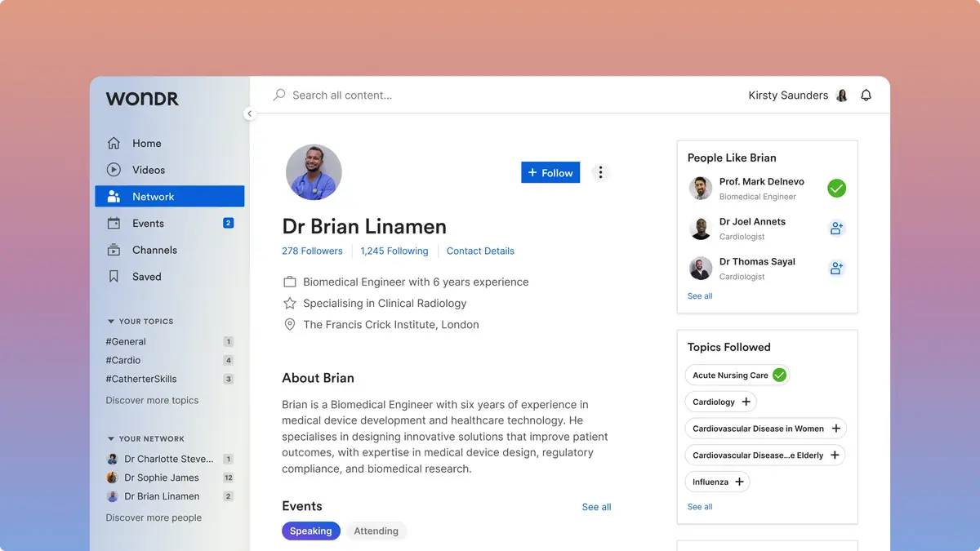Click the Saved bookmark icon in sidebar
This screenshot has height=551, width=980.
[x=114, y=277]
